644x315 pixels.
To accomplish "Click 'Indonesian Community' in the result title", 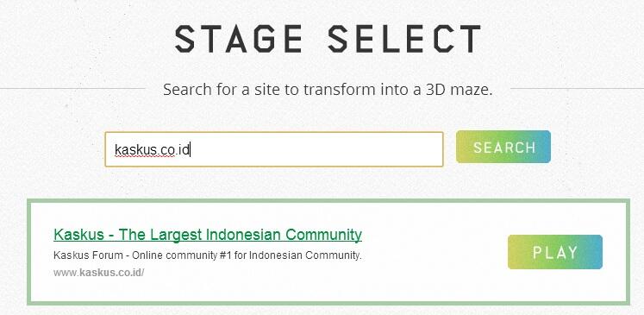I will coord(284,235).
